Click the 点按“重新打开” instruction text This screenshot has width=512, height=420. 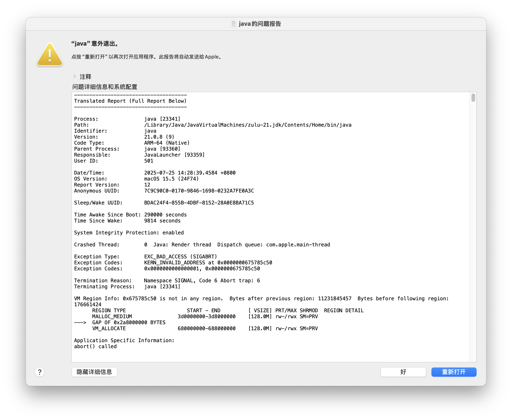click(x=147, y=57)
